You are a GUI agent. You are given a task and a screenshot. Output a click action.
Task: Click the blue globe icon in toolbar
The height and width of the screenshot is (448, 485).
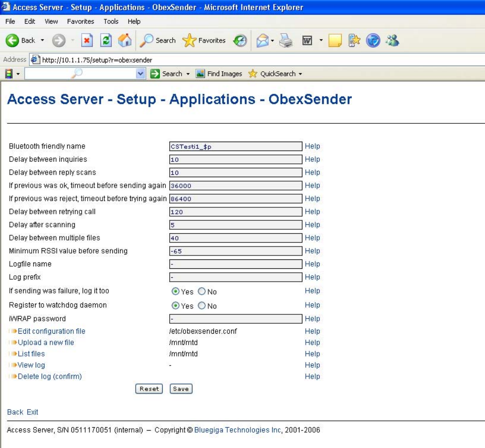[373, 41]
